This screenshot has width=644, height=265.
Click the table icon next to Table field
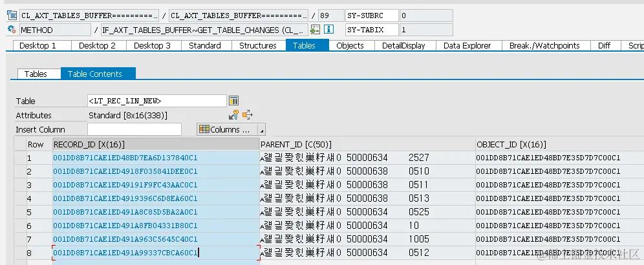pos(233,101)
